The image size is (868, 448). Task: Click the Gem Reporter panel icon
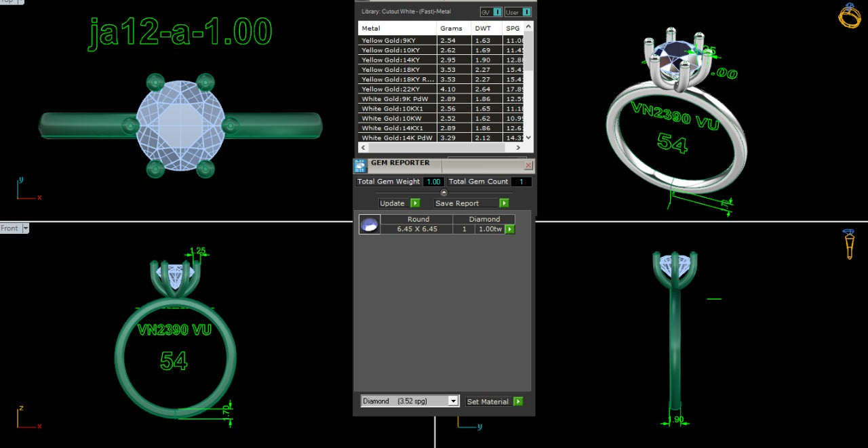click(361, 166)
